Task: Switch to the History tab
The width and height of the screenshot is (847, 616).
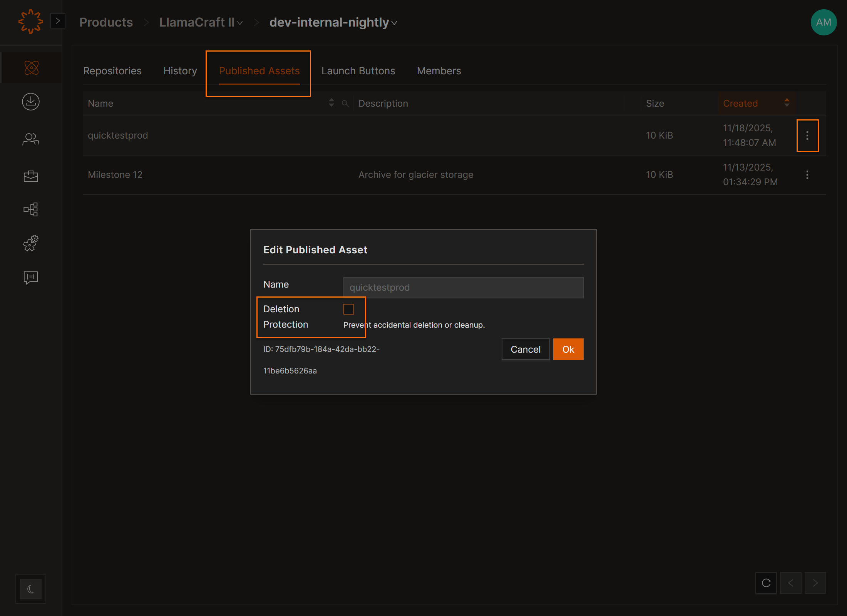Action: 180,71
